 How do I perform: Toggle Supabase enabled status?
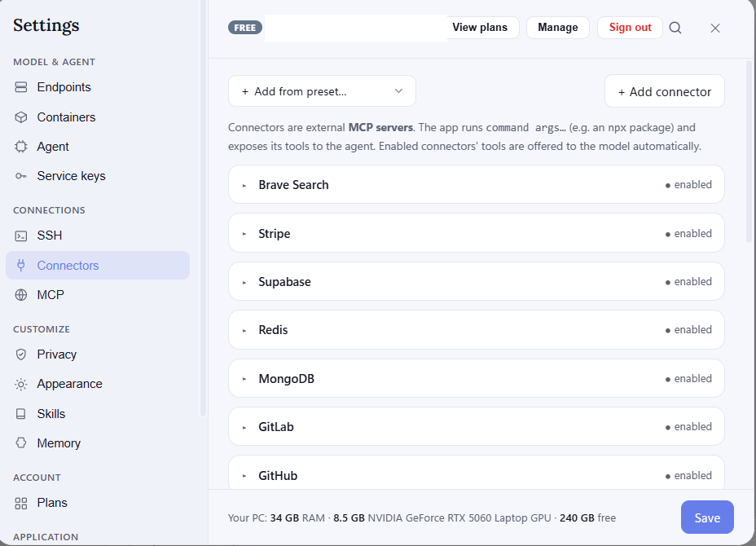pyautogui.click(x=688, y=282)
